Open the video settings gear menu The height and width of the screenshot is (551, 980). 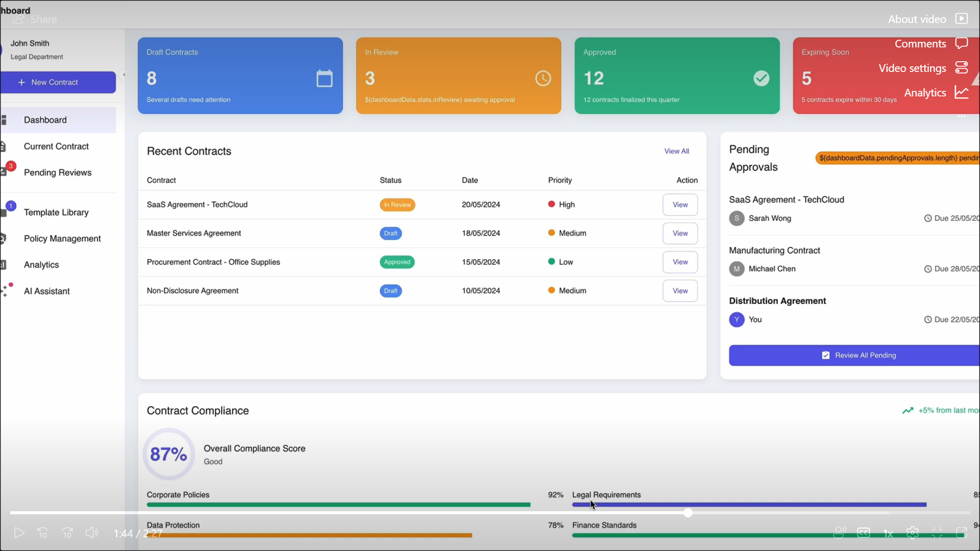click(913, 533)
